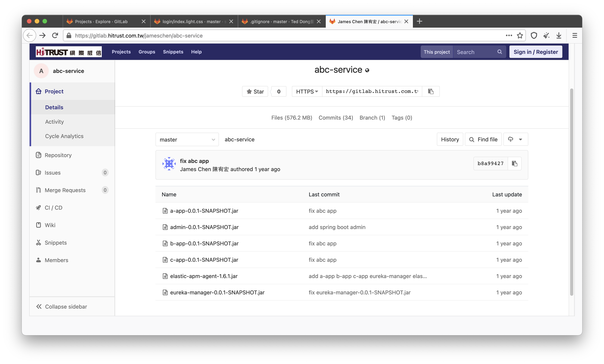
Task: Open Help in the top navigation
Action: [196, 52]
